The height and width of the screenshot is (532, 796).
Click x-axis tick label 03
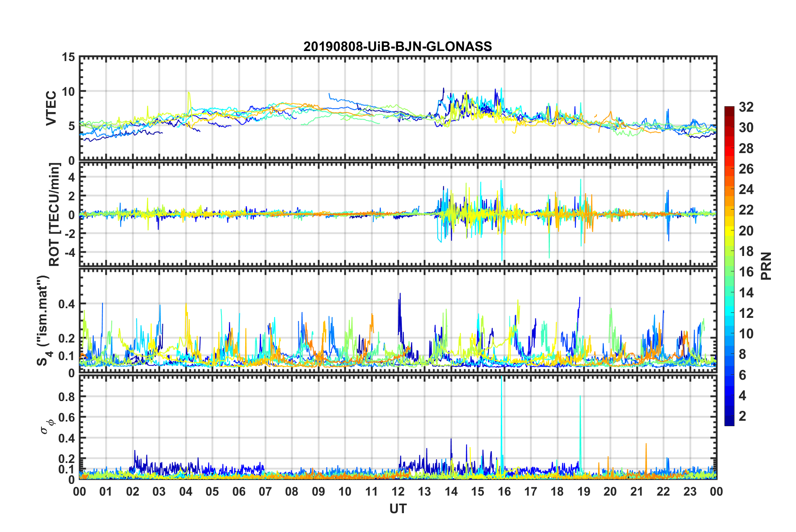159,492
